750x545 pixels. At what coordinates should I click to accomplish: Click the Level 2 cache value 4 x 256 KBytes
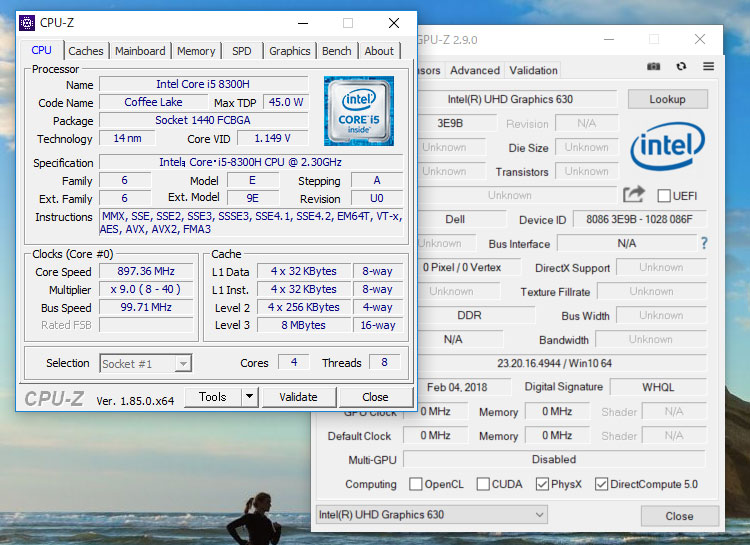[303, 307]
